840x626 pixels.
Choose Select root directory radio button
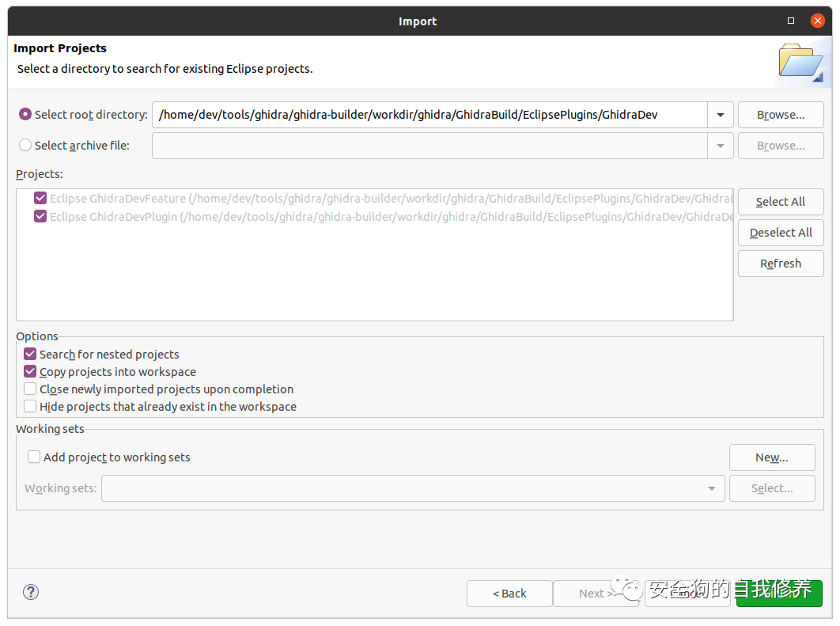(x=25, y=114)
